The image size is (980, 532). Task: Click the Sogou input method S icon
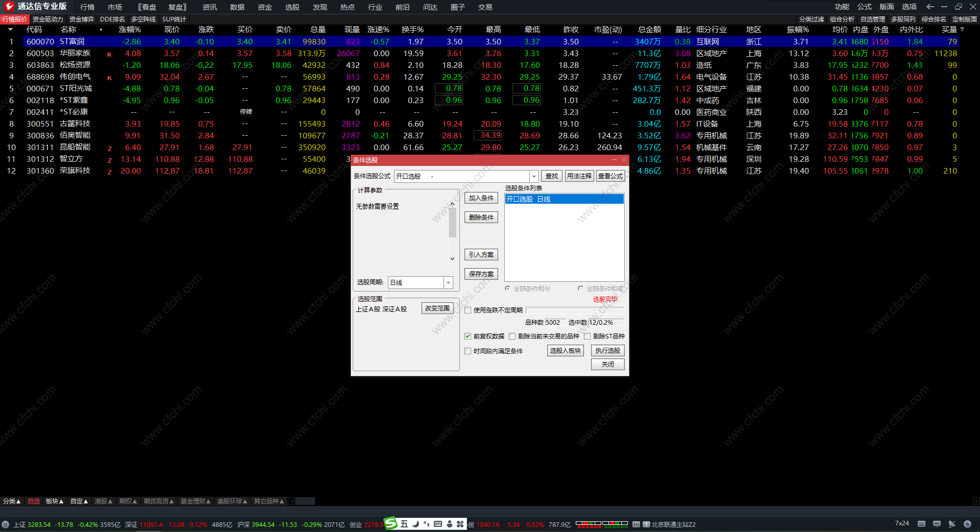click(391, 523)
